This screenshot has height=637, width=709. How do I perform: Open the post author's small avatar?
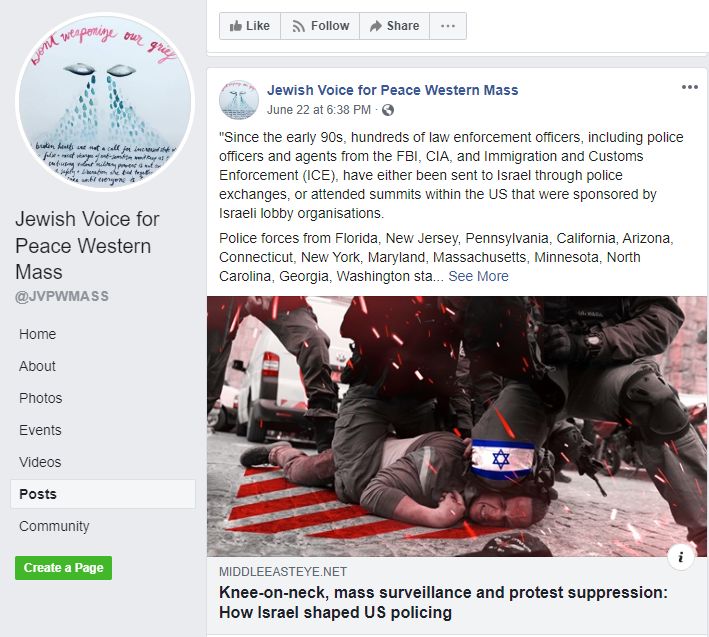click(239, 100)
